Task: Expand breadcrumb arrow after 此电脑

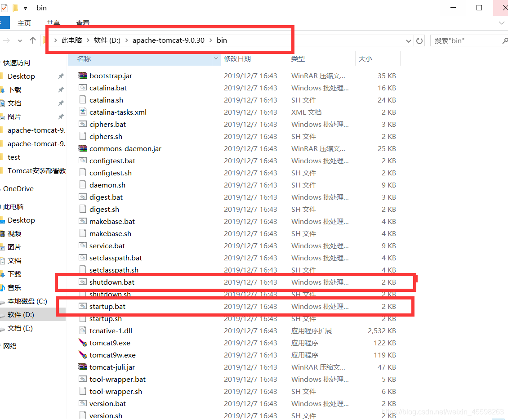Action: [x=88, y=40]
